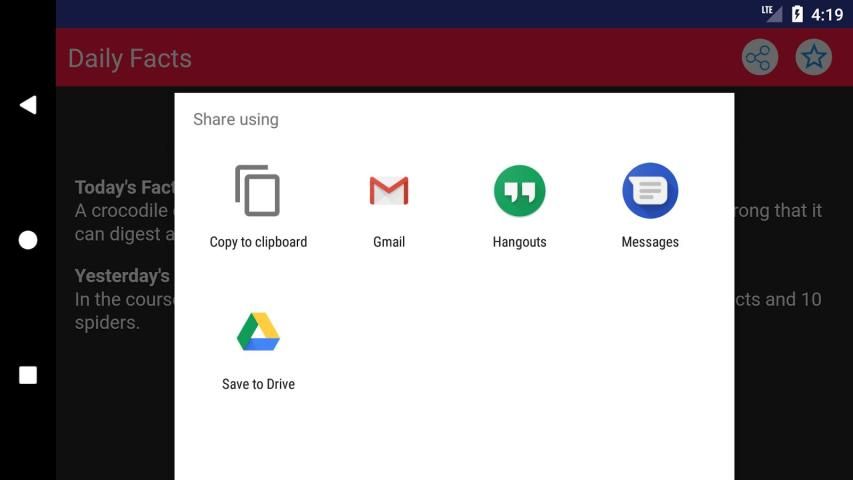Click the "Save to Drive" text label

258,384
